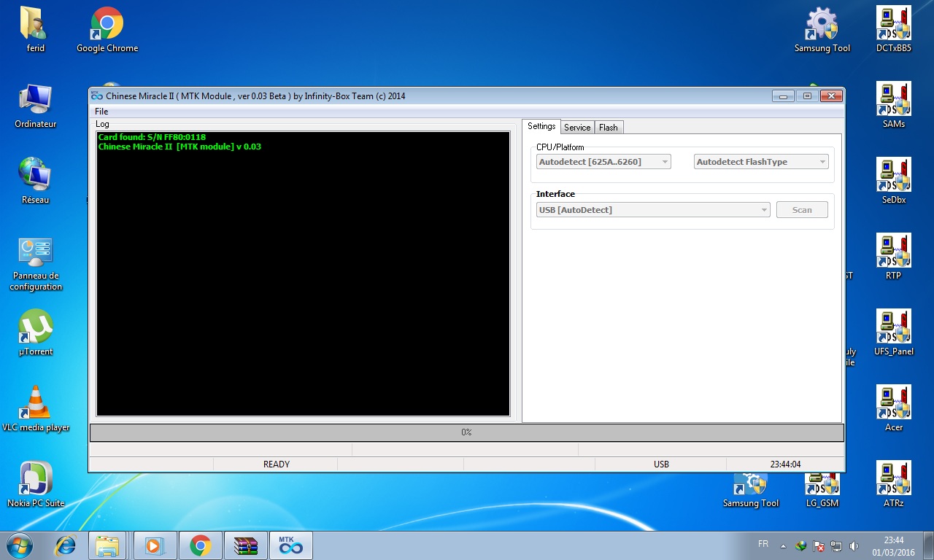Viewport: 934px width, 560px height.
Task: Open WinRAR from the taskbar
Action: 246,545
